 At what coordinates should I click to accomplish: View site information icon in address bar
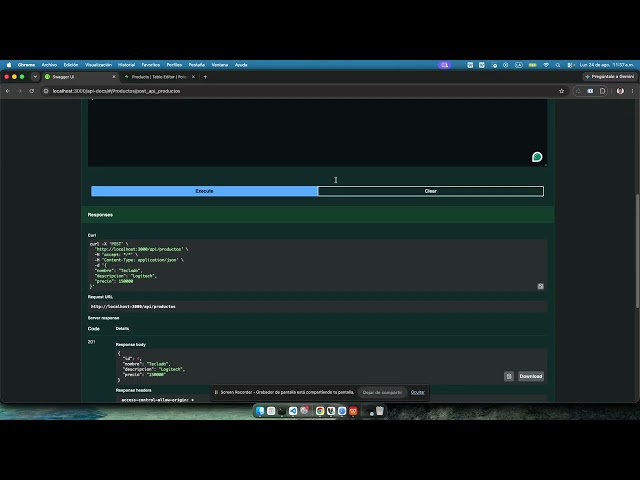click(x=46, y=91)
